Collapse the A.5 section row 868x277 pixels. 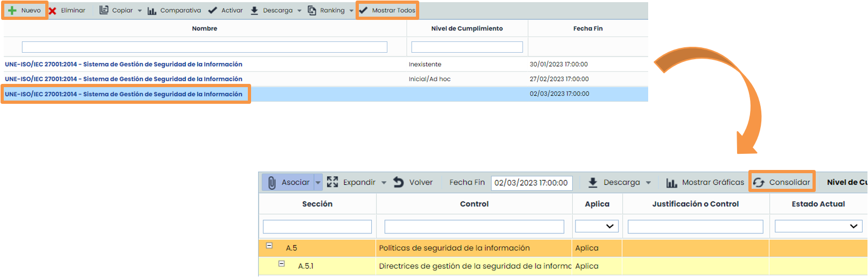click(269, 246)
